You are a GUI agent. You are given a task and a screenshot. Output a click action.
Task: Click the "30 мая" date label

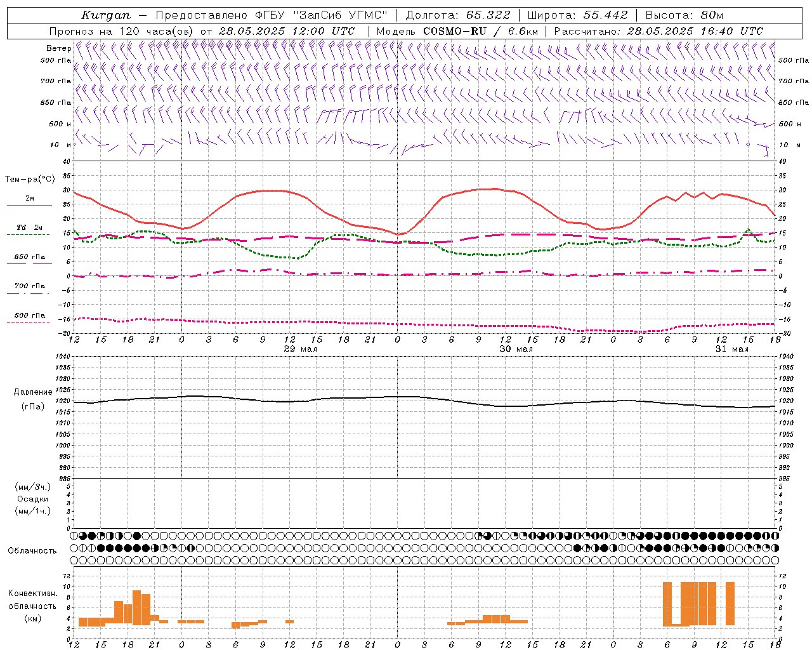click(516, 349)
